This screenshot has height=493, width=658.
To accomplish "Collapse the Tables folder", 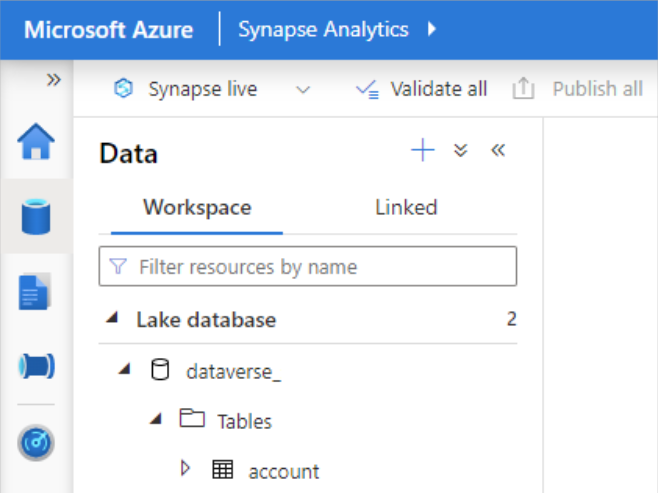I will pos(155,419).
